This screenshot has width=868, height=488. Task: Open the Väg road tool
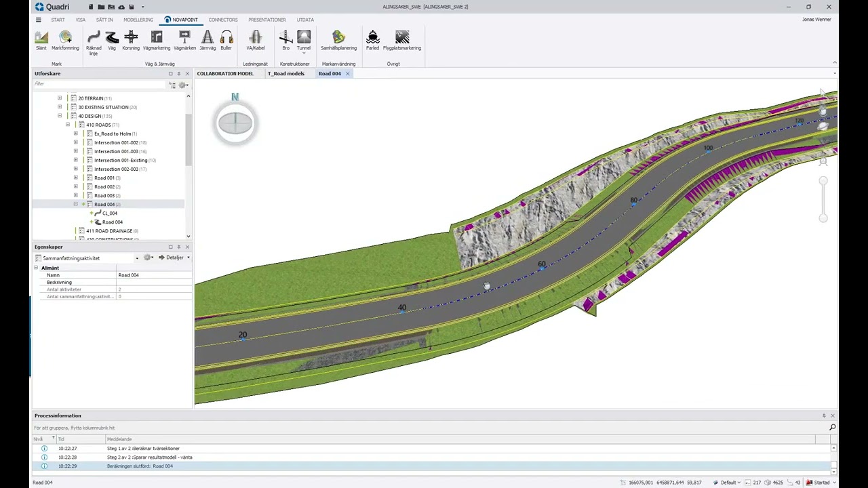[112, 41]
